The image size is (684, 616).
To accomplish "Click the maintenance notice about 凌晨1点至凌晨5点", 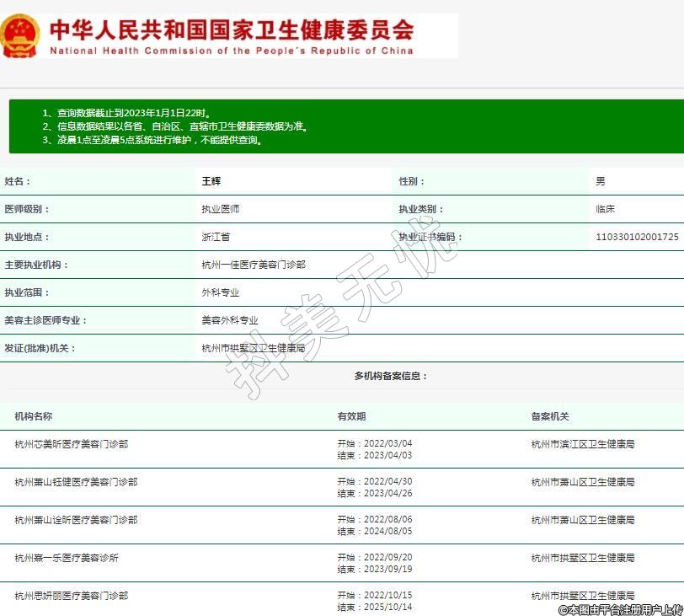I will pyautogui.click(x=152, y=140).
